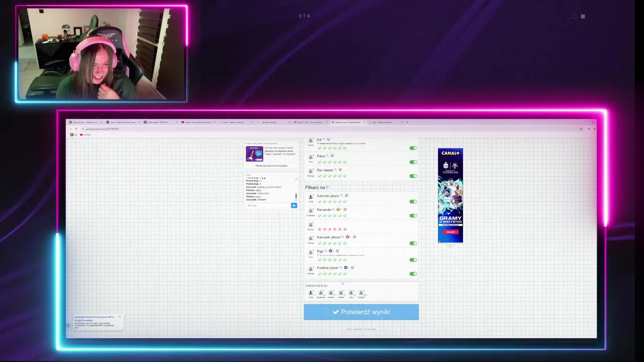Toggle the switch for fiut answer
Viewport: 644px width, 362px height.
coord(413,148)
